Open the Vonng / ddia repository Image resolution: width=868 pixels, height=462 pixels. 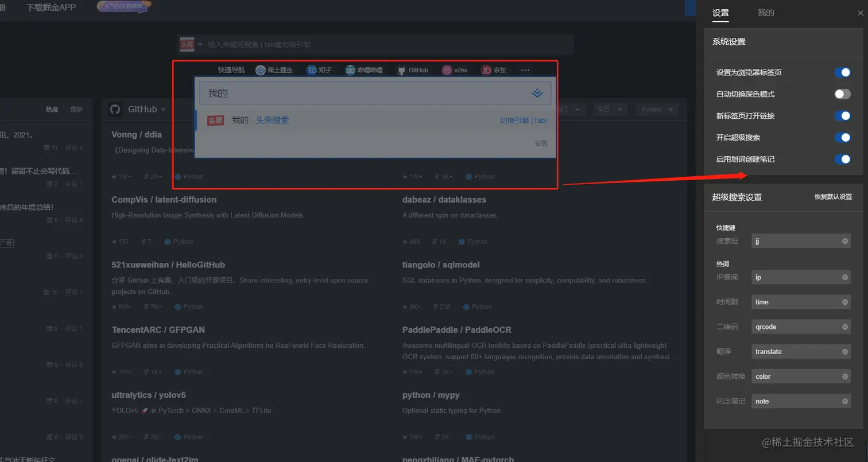tap(137, 135)
